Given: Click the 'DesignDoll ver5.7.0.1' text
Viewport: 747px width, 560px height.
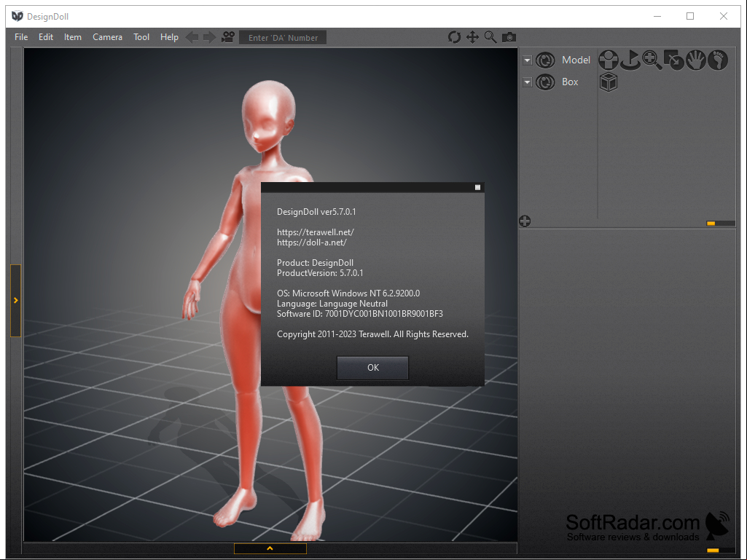Looking at the screenshot, I should [316, 212].
